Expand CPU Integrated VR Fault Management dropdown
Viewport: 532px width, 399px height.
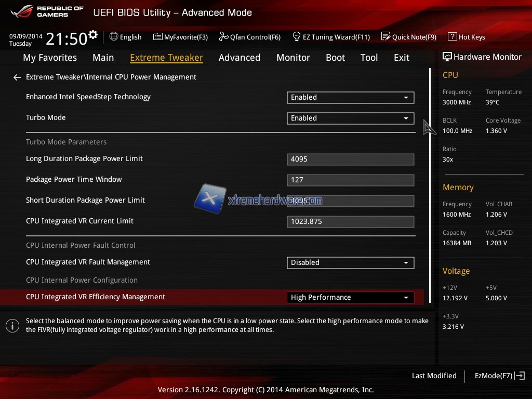(350, 262)
